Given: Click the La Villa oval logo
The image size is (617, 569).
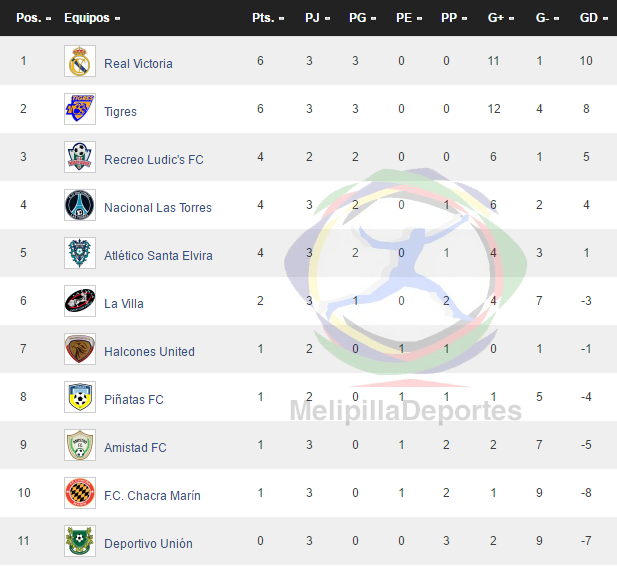Looking at the screenshot, I should tap(80, 301).
